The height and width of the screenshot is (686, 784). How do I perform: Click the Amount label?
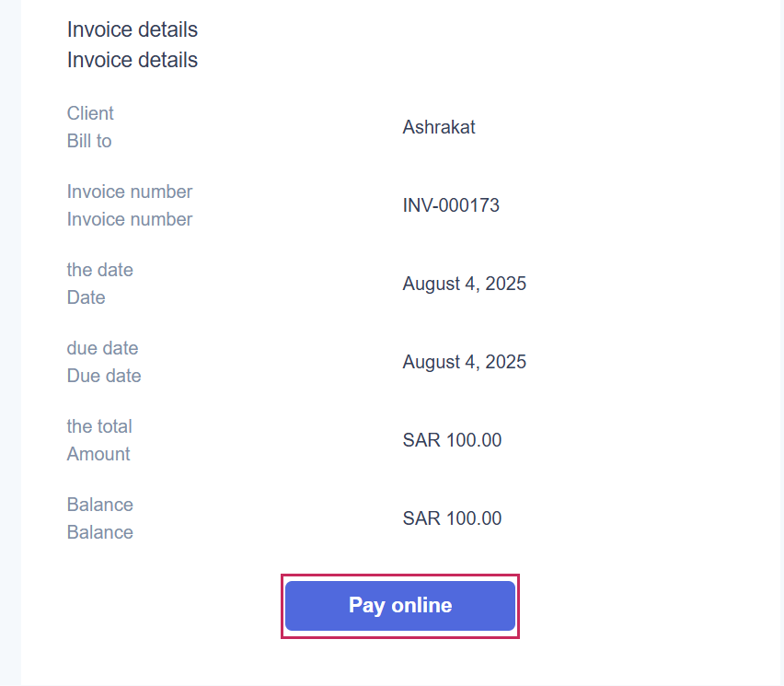coord(98,454)
